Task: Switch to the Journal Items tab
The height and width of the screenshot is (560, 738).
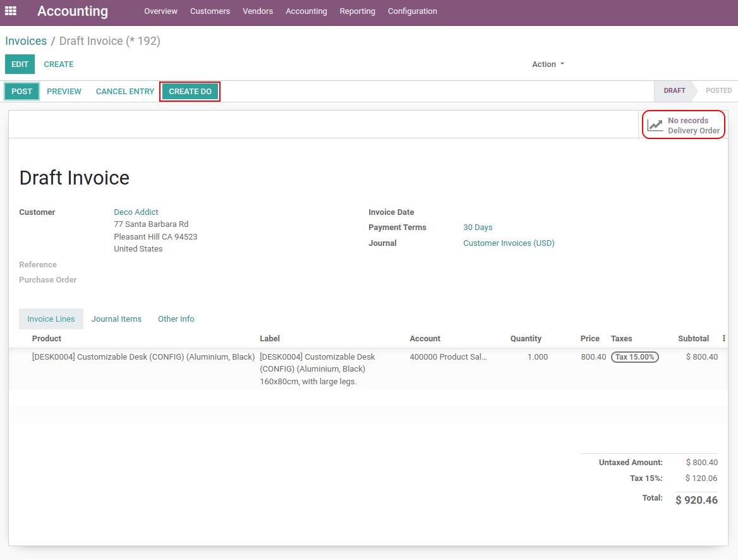Action: tap(116, 319)
